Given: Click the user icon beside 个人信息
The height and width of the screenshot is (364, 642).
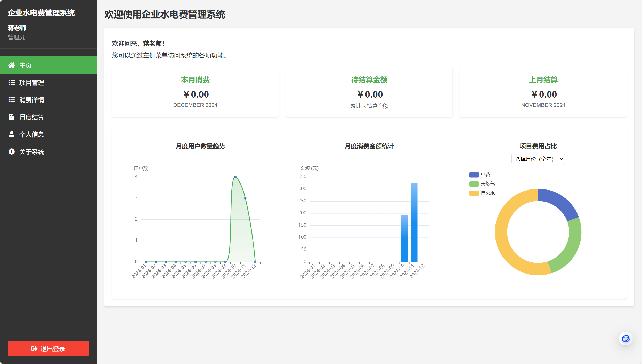Looking at the screenshot, I should tap(12, 134).
